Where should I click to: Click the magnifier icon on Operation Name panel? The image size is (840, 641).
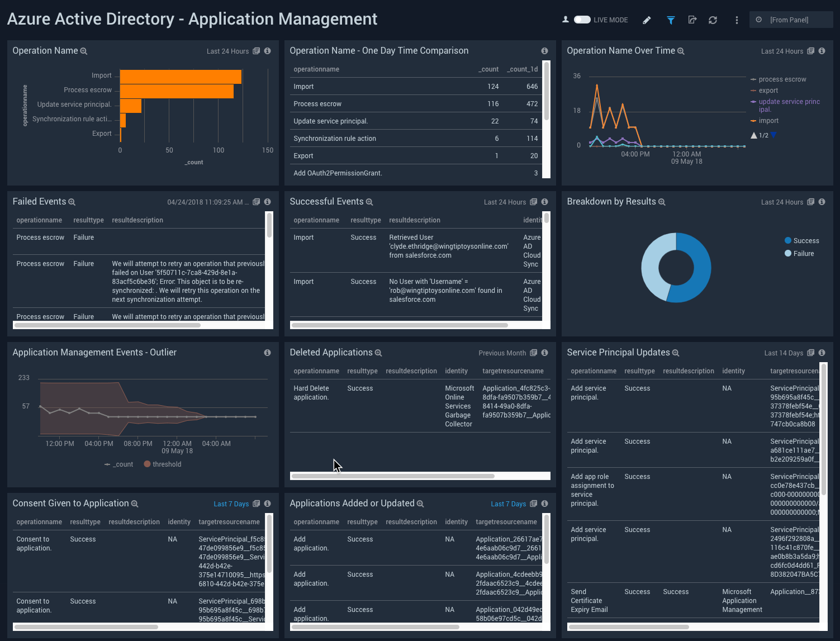tap(84, 51)
